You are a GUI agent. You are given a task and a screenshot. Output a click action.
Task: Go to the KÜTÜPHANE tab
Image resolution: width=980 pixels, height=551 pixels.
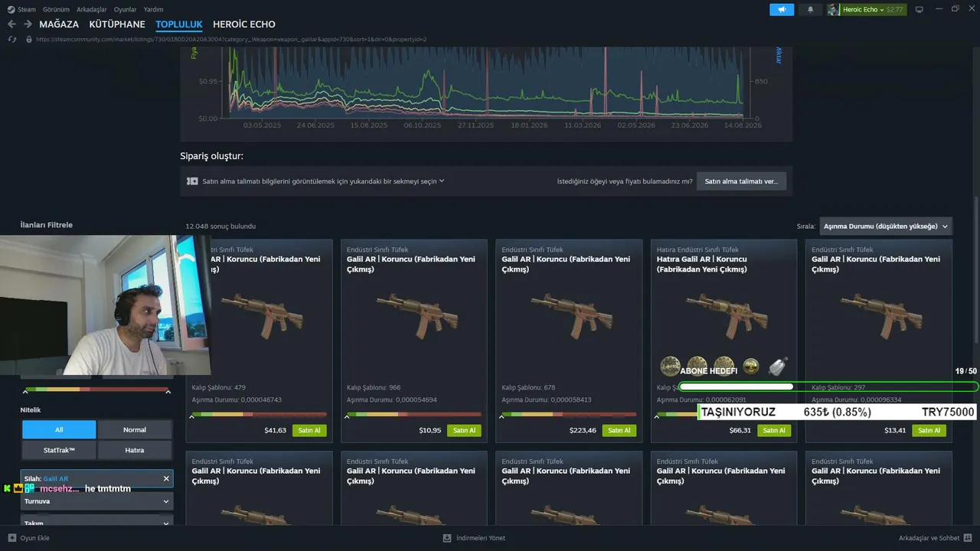coord(117,24)
